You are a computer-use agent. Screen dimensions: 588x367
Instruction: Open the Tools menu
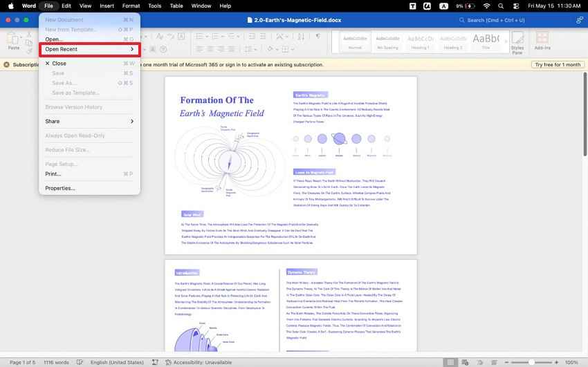click(154, 6)
